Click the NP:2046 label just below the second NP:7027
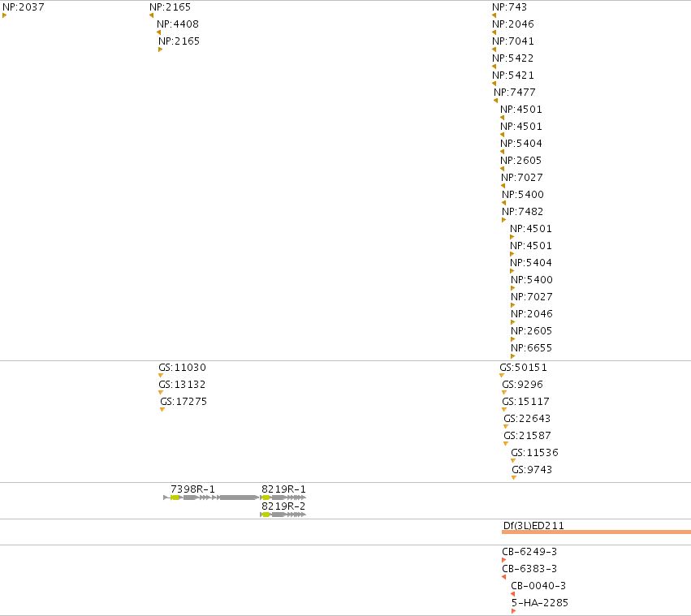The image size is (691, 616). click(532, 314)
